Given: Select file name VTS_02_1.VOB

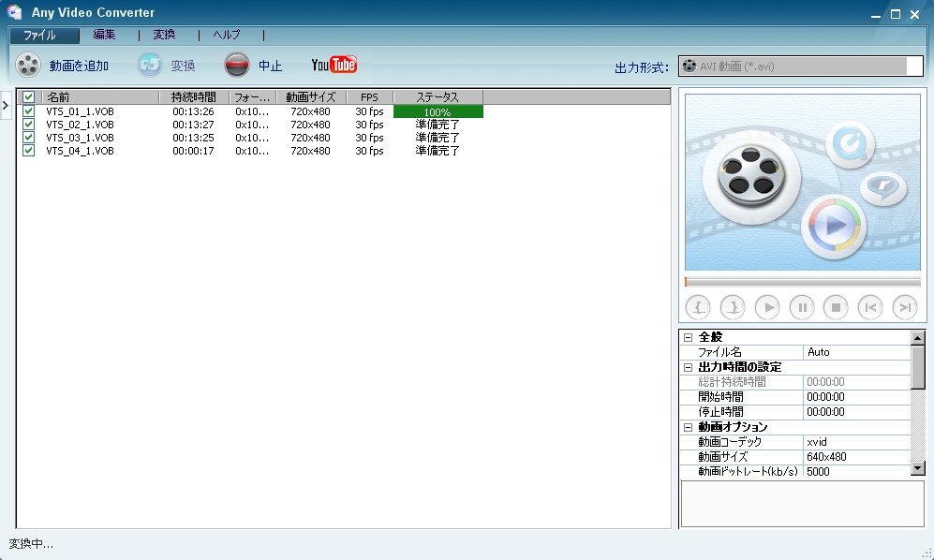Looking at the screenshot, I should (80, 125).
